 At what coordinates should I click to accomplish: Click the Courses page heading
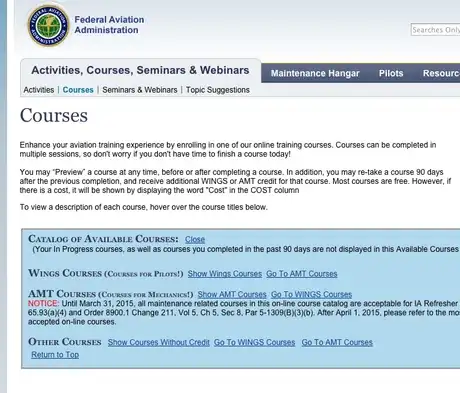[54, 115]
